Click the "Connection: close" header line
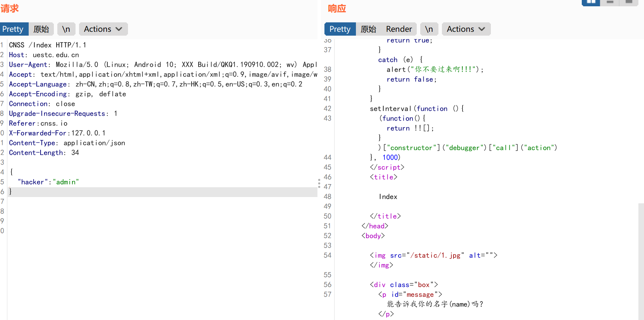The width and height of the screenshot is (644, 320). point(42,104)
